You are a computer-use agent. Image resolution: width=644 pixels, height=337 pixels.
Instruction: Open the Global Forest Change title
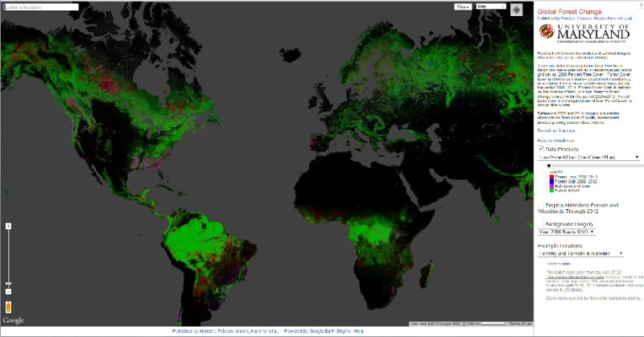[569, 12]
